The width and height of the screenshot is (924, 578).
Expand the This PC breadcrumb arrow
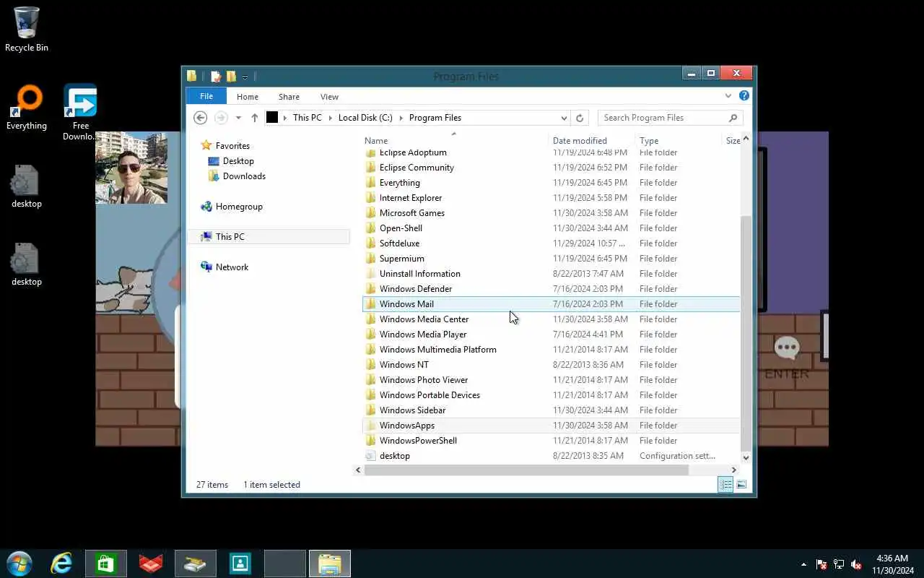coord(331,118)
